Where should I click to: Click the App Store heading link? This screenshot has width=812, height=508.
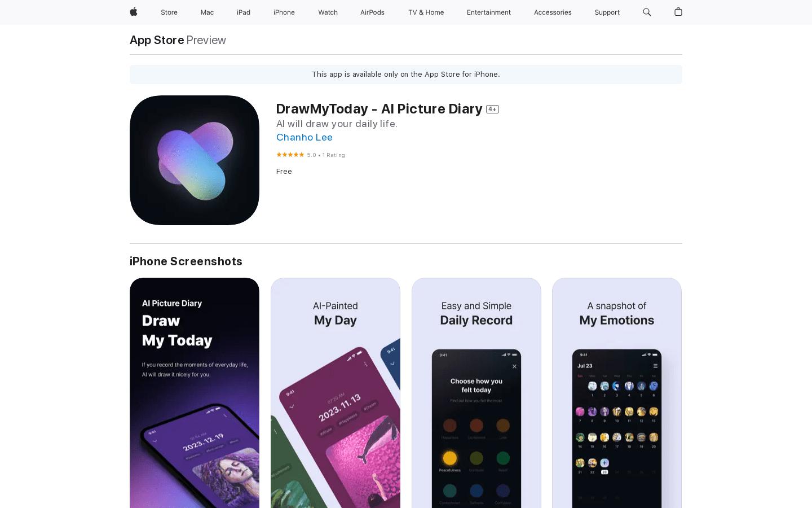pyautogui.click(x=157, y=40)
